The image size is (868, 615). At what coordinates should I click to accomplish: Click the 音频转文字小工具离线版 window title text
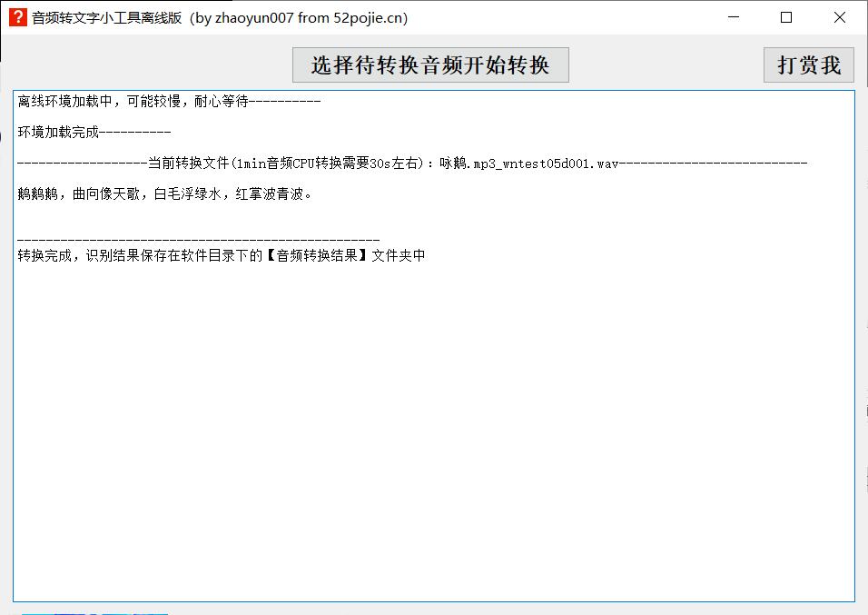pyautogui.click(x=107, y=18)
